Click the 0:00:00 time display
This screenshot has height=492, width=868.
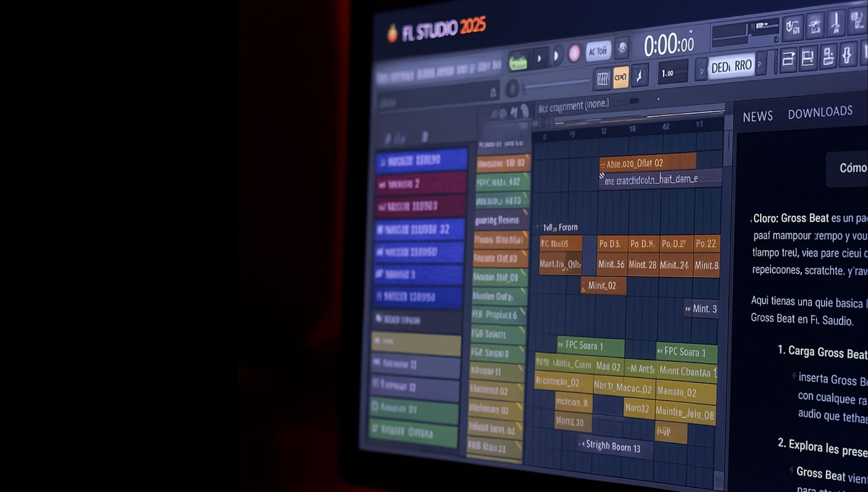click(668, 45)
